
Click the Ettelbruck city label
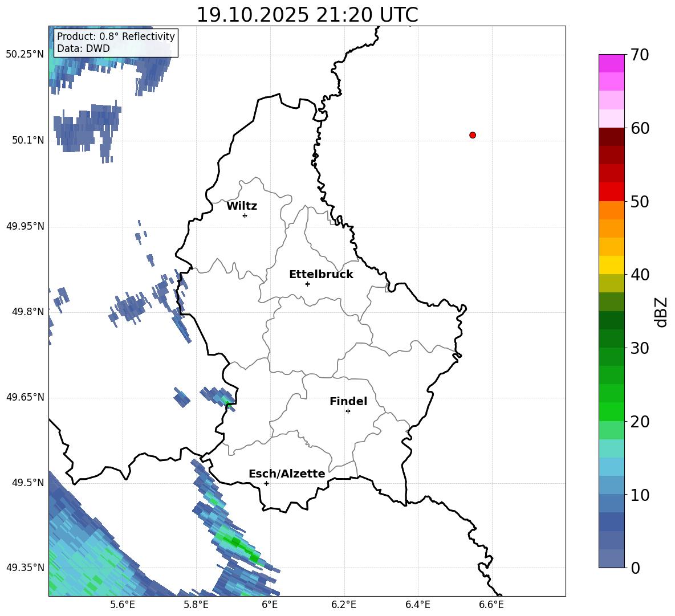(321, 275)
